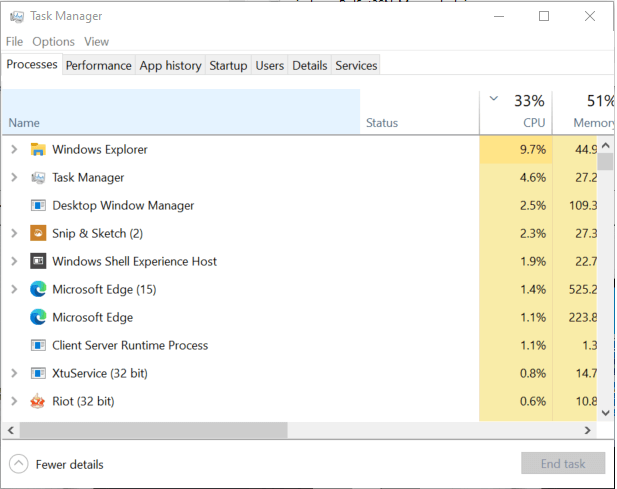The width and height of the screenshot is (617, 489).
Task: Switch to the Users tab
Action: 270,65
